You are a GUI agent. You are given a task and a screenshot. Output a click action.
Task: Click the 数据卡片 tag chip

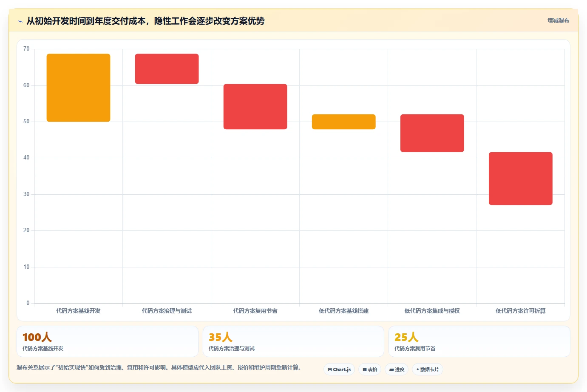tap(428, 369)
